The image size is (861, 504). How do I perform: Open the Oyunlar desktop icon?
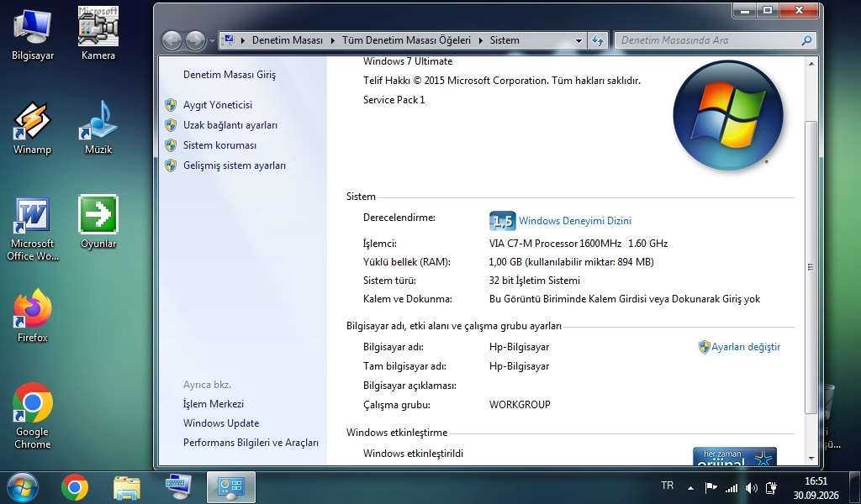pyautogui.click(x=98, y=222)
